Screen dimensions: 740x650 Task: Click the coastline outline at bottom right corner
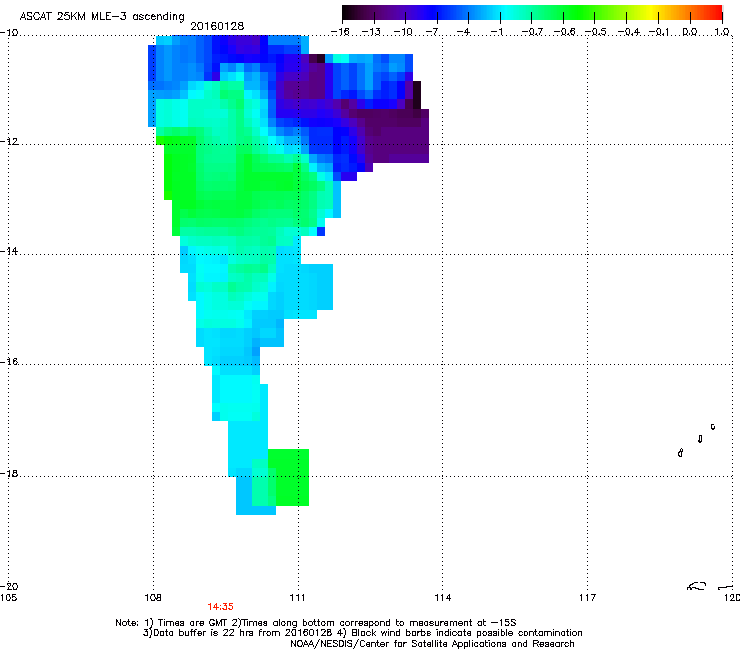pos(711,586)
